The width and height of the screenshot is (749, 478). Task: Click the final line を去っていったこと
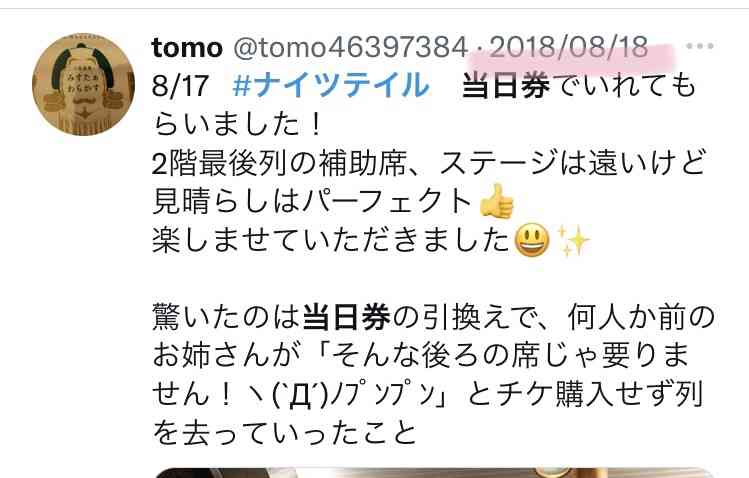(x=285, y=433)
